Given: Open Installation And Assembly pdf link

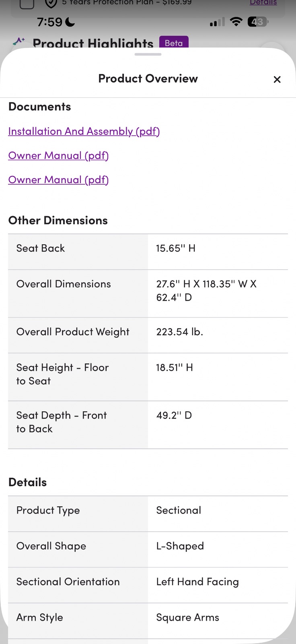Looking at the screenshot, I should 84,131.
